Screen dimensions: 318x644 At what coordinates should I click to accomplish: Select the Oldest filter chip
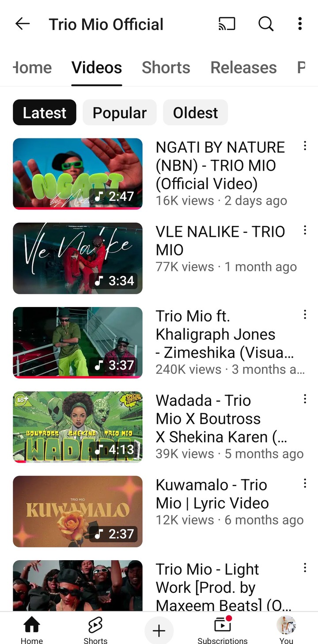(x=196, y=112)
